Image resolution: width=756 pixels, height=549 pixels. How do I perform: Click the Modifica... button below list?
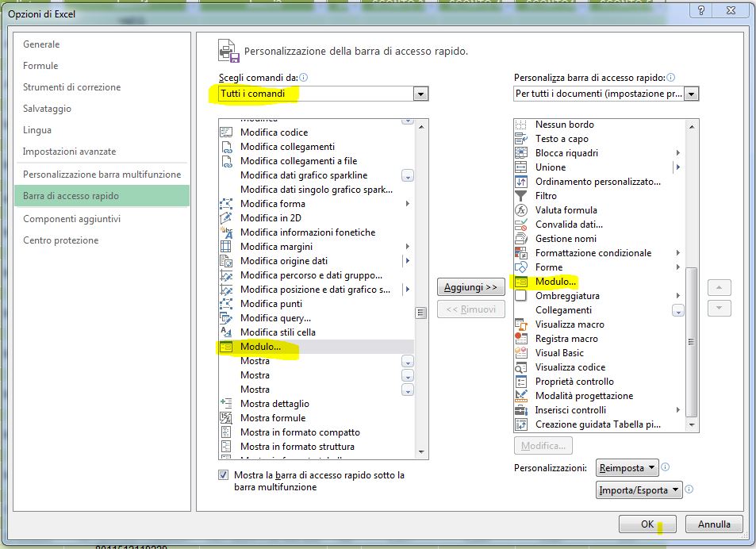coord(543,445)
